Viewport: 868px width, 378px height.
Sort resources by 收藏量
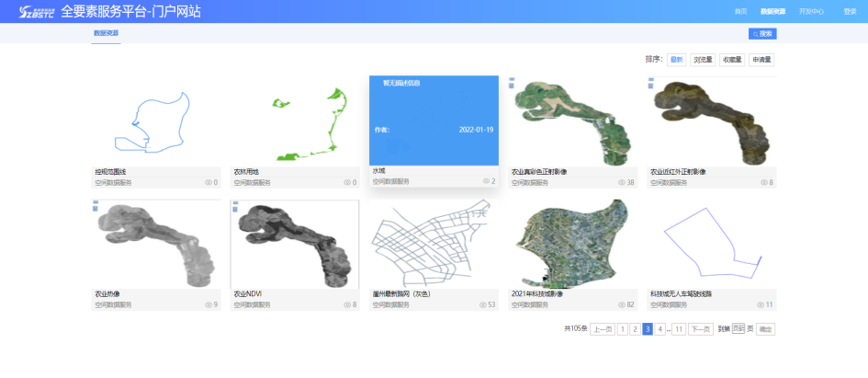pos(732,60)
